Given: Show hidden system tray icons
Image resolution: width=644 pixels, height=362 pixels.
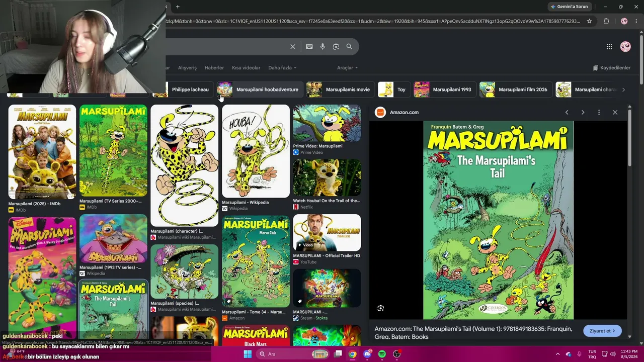Looking at the screenshot, I should click(557, 354).
